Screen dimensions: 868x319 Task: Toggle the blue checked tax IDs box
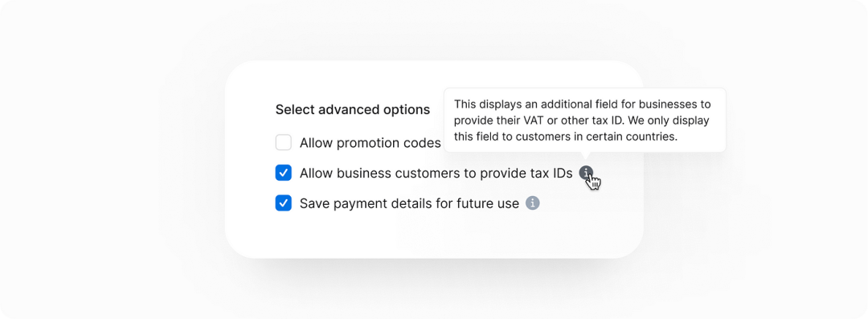click(x=284, y=173)
